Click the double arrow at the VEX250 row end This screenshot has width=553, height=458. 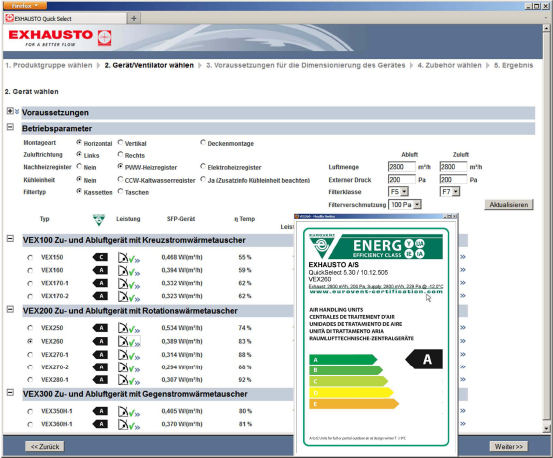tap(463, 328)
